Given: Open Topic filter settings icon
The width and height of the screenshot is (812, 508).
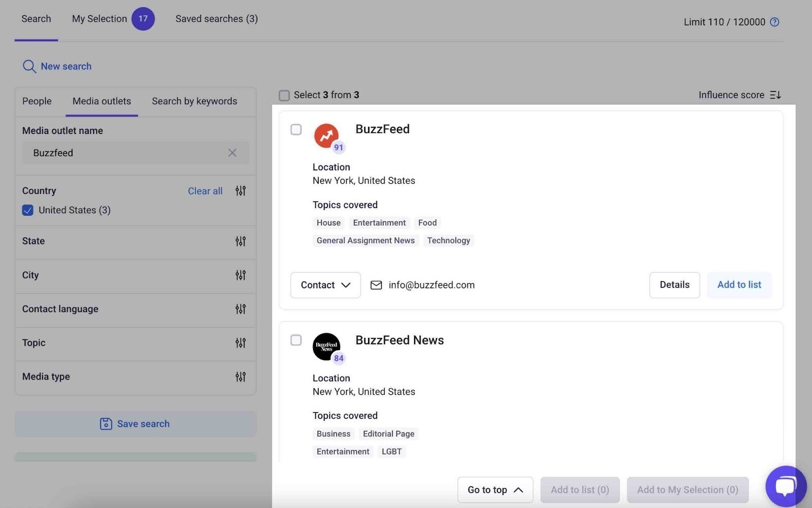Looking at the screenshot, I should tap(241, 343).
